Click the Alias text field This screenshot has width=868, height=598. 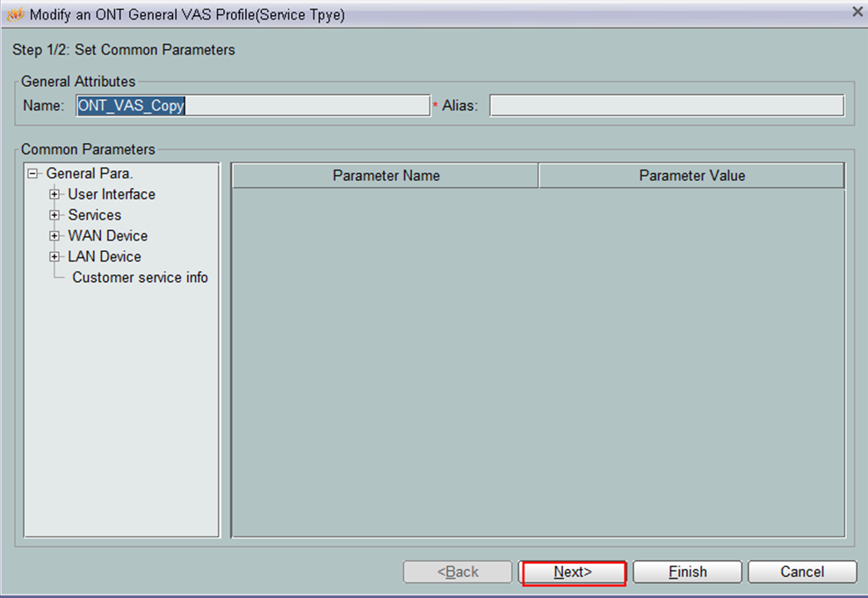[666, 105]
